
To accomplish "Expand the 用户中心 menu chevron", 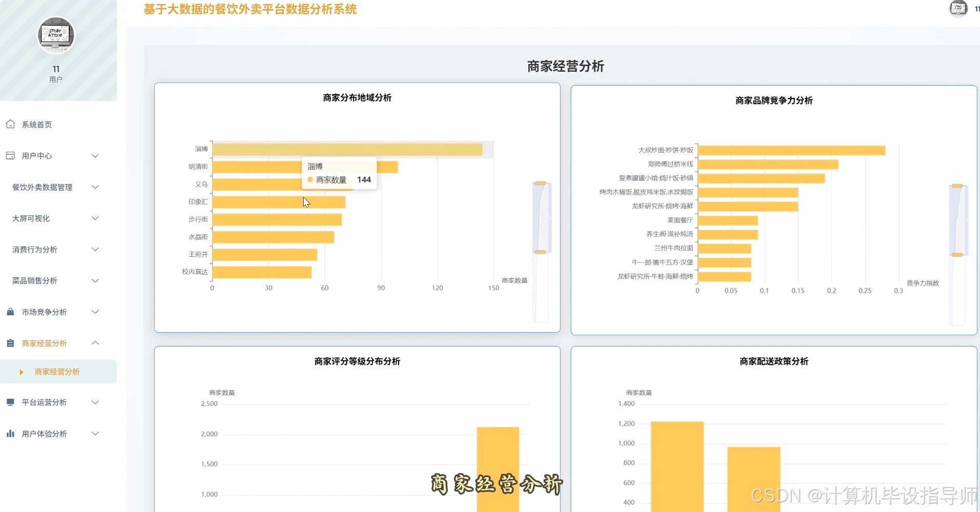I will (x=95, y=156).
